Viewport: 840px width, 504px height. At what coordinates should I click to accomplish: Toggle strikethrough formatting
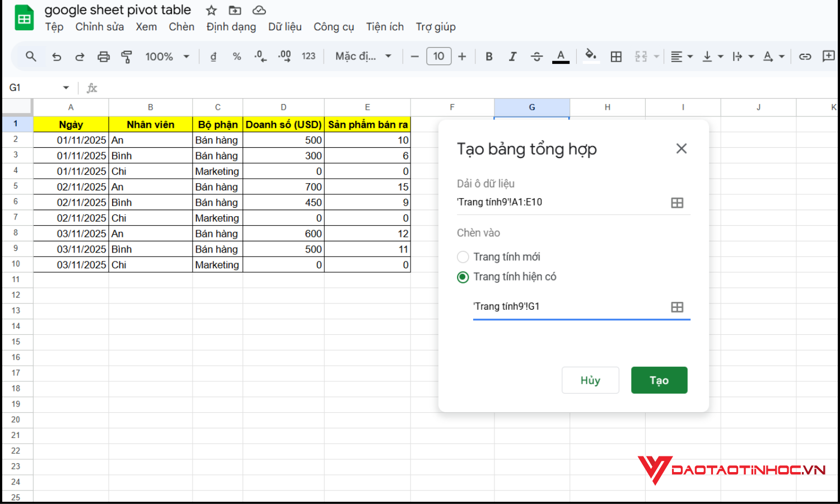click(x=536, y=56)
